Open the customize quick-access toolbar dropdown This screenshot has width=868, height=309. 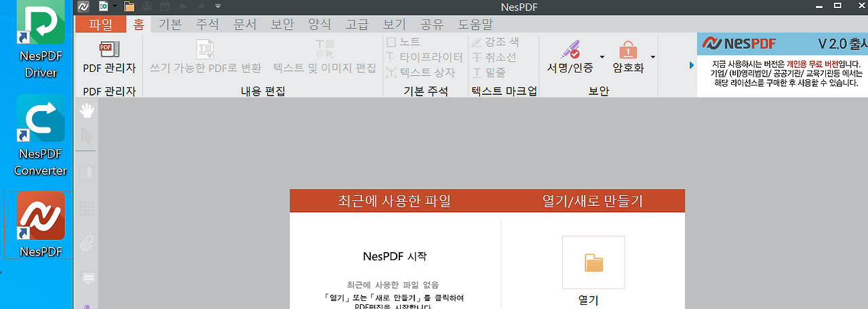[x=218, y=7]
